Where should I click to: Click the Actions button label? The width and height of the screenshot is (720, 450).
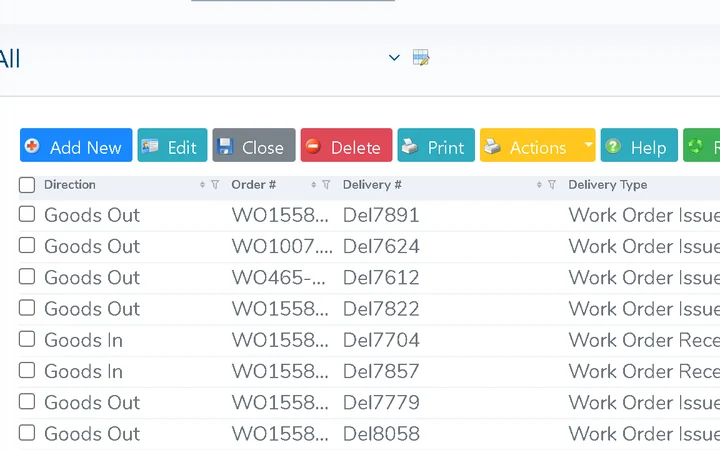click(538, 148)
